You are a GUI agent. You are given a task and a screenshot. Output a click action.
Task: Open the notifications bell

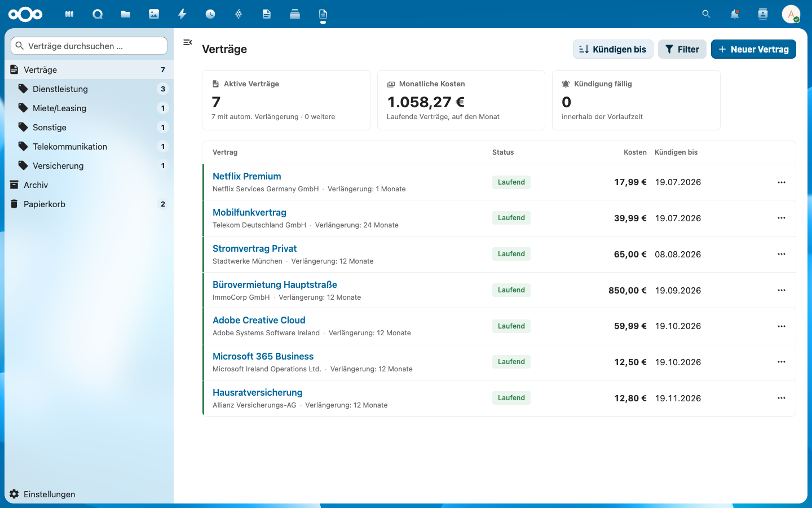(x=734, y=14)
